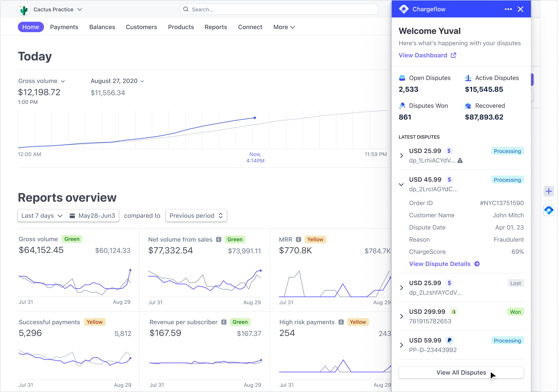Viewport: 558px width, 392px height.
Task: Open the More navigation menu
Action: [x=283, y=27]
